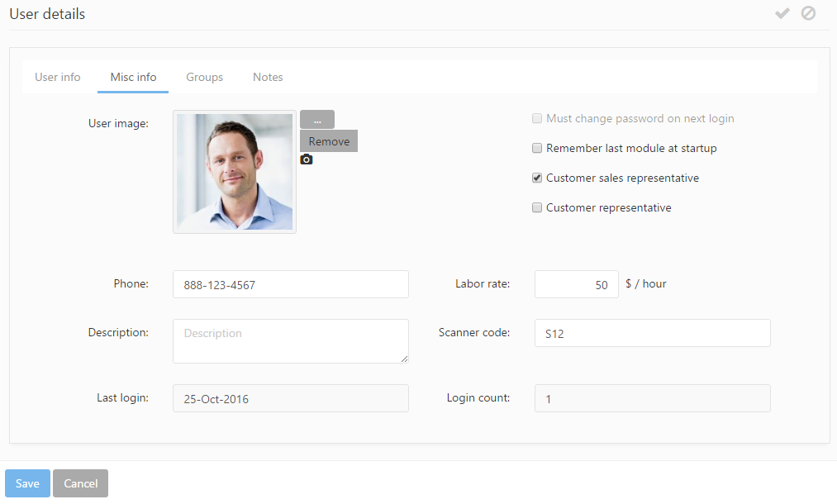Viewport: 837px width, 504px height.
Task: Click the Phone input field
Action: tap(290, 285)
